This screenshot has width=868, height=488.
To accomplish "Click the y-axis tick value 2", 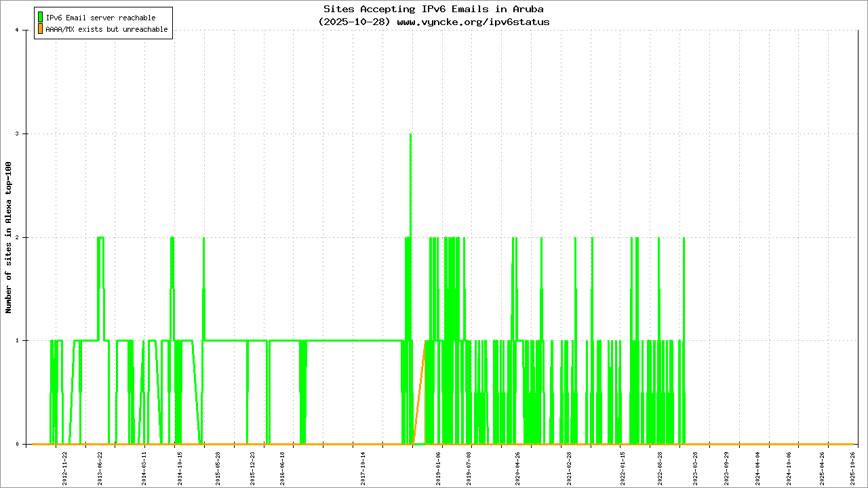I will (x=26, y=237).
